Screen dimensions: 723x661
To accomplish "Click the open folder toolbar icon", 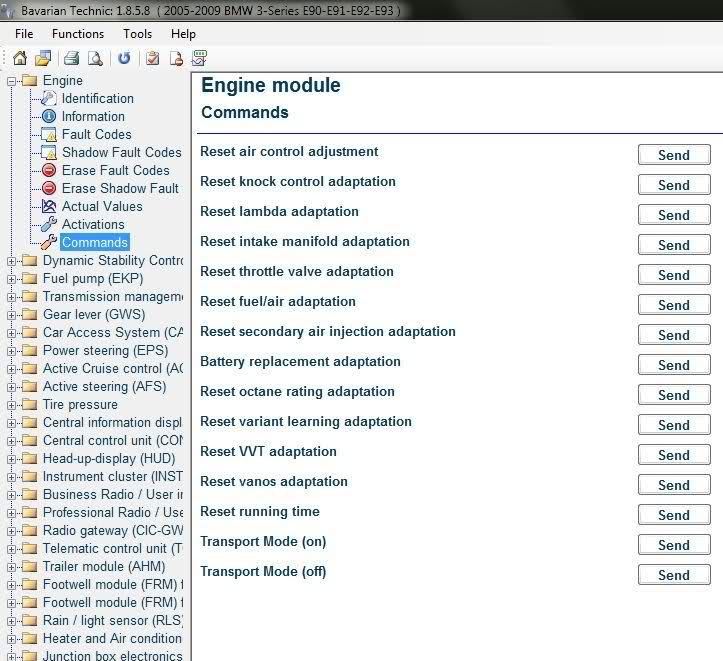I will tap(43, 58).
